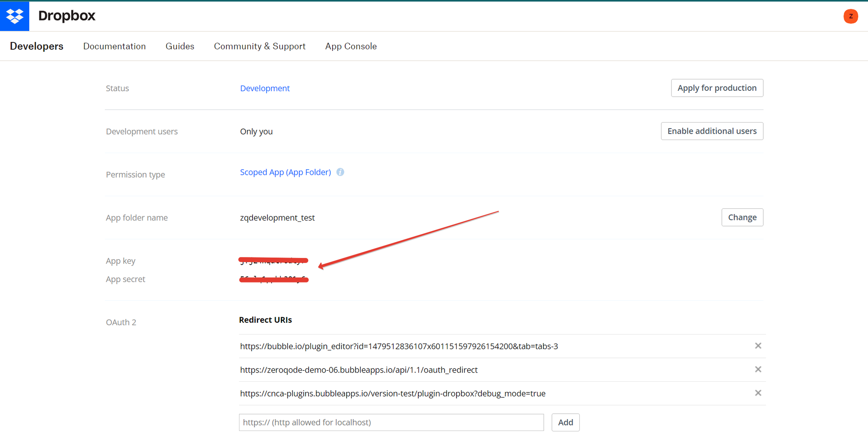Click Enable additional users button
Screen dimensions: 868x442
tap(712, 131)
